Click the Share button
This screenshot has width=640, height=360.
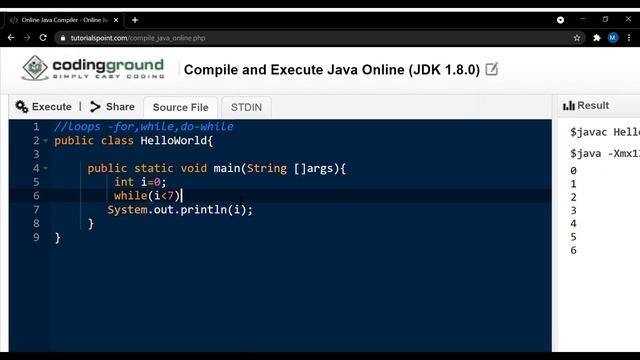pyautogui.click(x=112, y=107)
